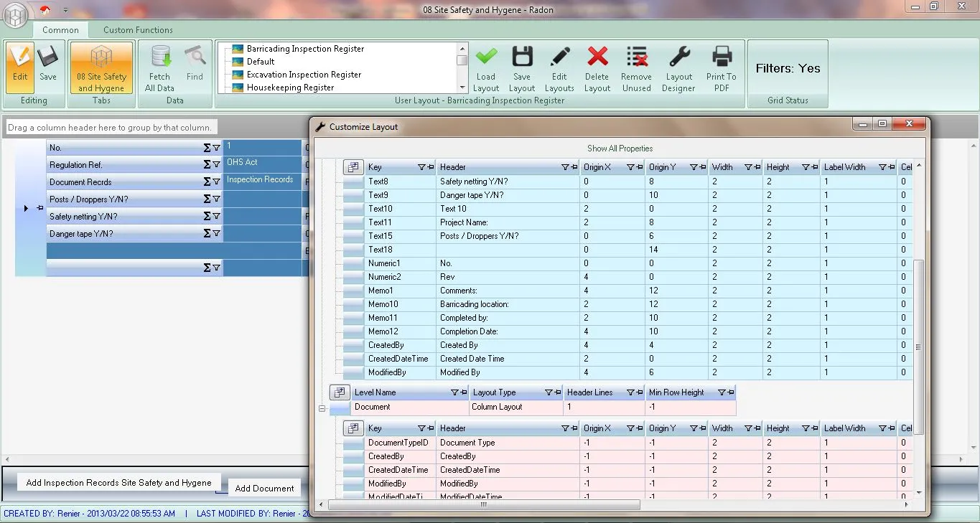Click the Completed by: header cell
The width and height of the screenshot is (980, 523).
coord(507,318)
